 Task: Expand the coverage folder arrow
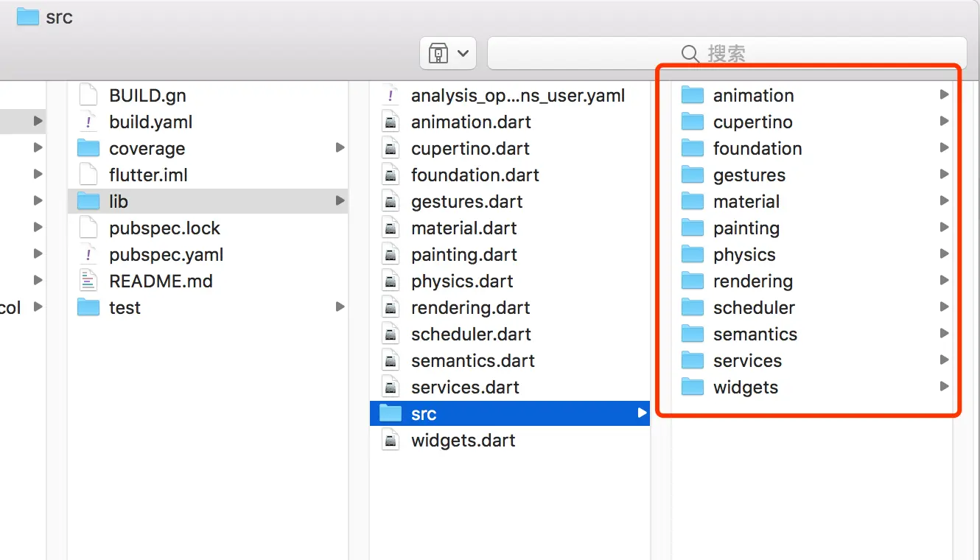pyautogui.click(x=340, y=147)
